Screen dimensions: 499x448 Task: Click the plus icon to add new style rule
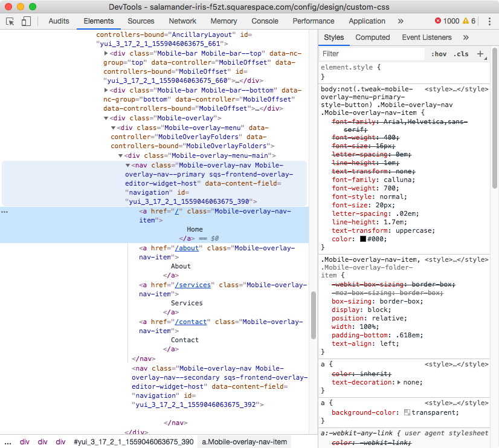(481, 54)
